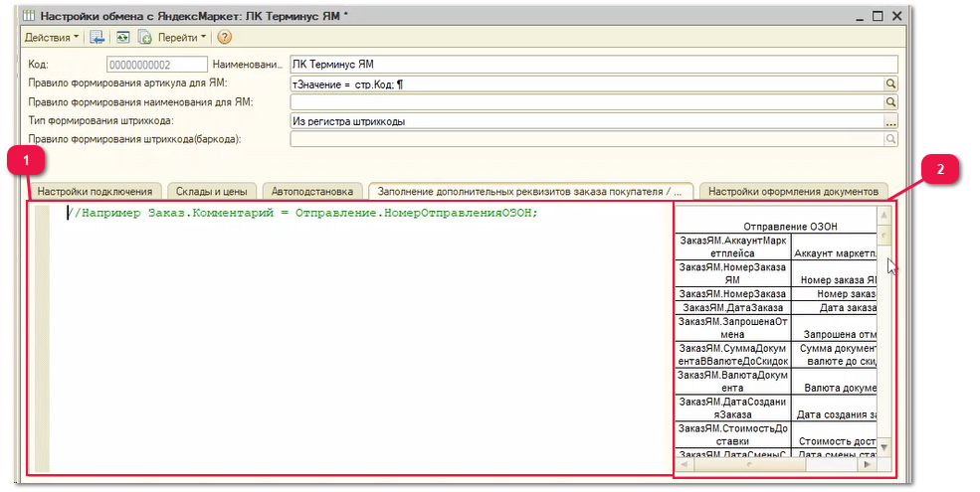Select the ЗаказЯМ.СуммаДокументаВВалютеДоСкидок cell
The width and height of the screenshot is (980, 492).
click(x=732, y=355)
